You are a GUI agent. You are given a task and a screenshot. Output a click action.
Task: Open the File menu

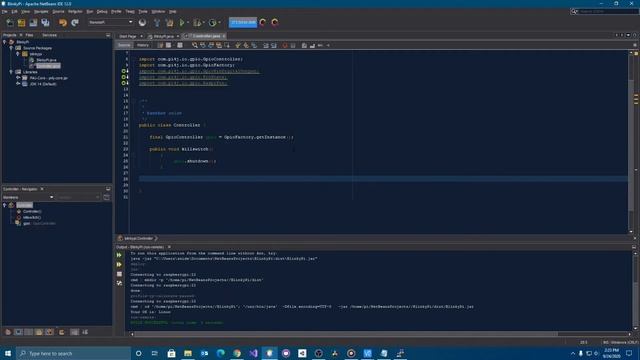4,11
